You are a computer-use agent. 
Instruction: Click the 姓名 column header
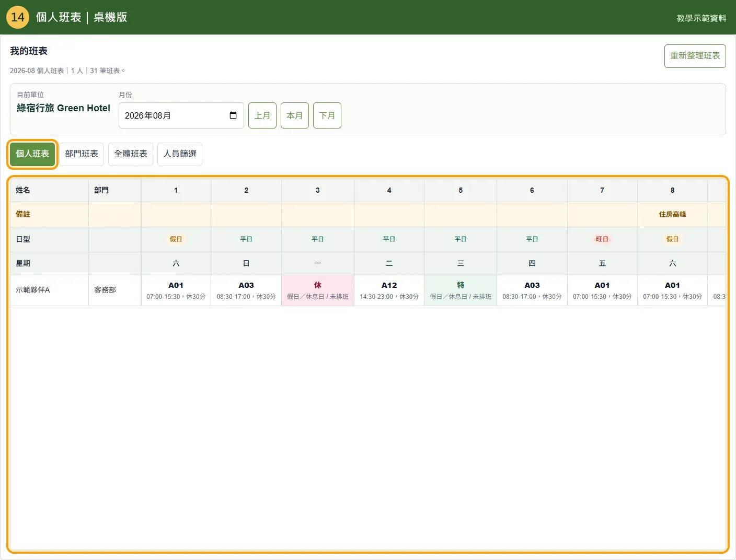pos(49,190)
